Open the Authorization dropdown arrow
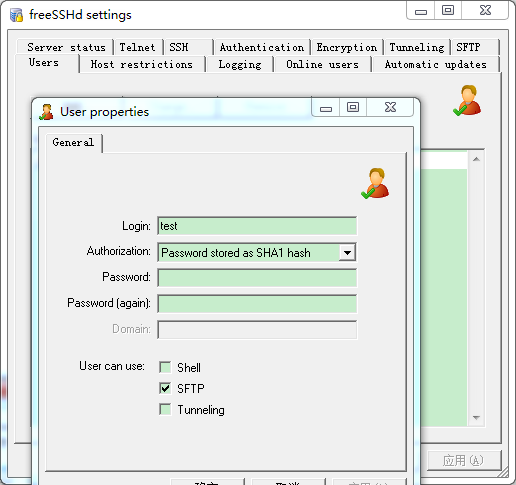 (x=347, y=252)
